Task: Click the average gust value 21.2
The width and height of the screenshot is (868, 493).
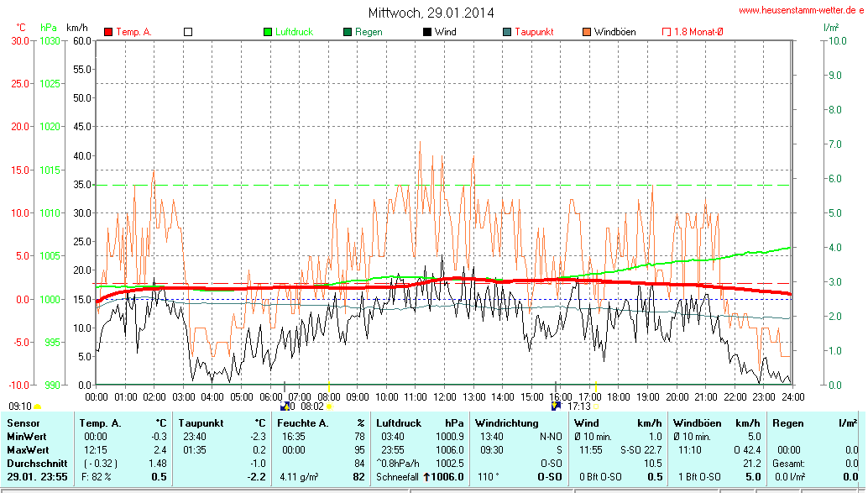Action: tap(752, 463)
